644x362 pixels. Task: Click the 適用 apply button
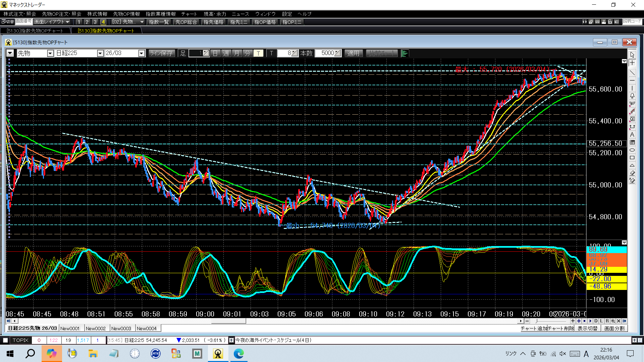(353, 53)
